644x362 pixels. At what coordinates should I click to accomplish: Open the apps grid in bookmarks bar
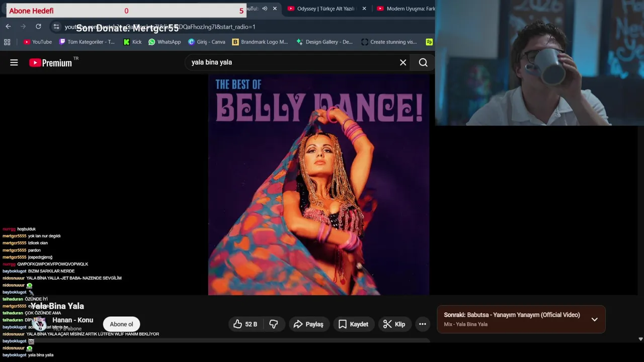coord(7,42)
